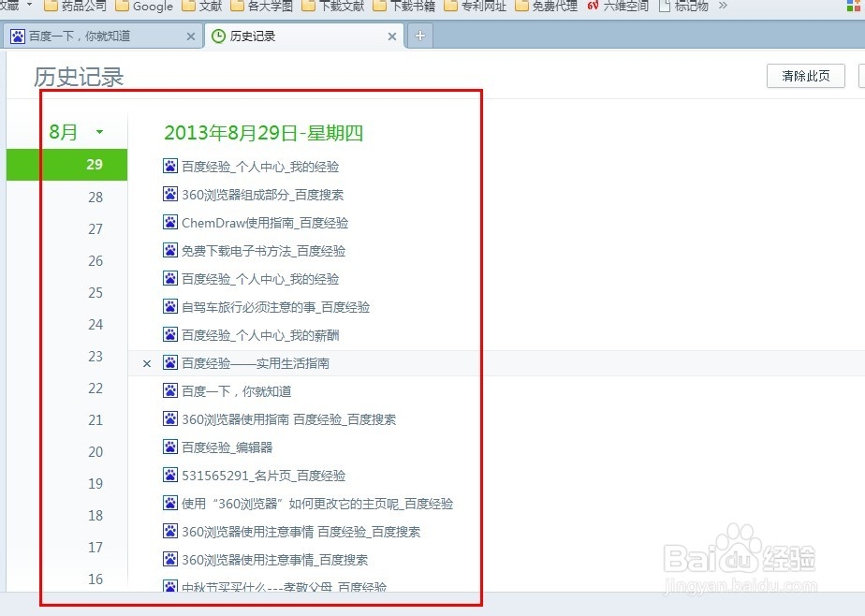
Task: Open the 免费代理 bookmark folder
Action: (x=546, y=6)
